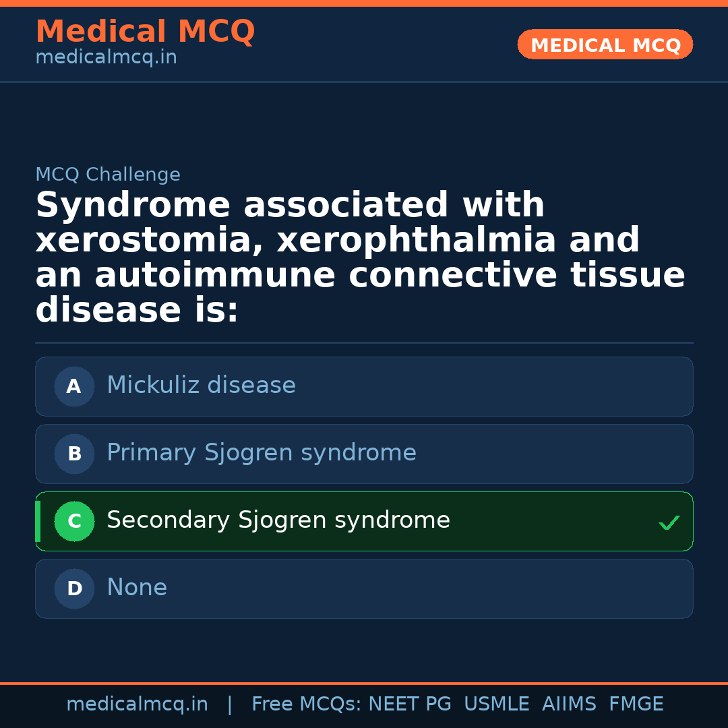Image resolution: width=728 pixels, height=728 pixels.
Task: Click the letter B circle badge
Action: click(x=74, y=454)
